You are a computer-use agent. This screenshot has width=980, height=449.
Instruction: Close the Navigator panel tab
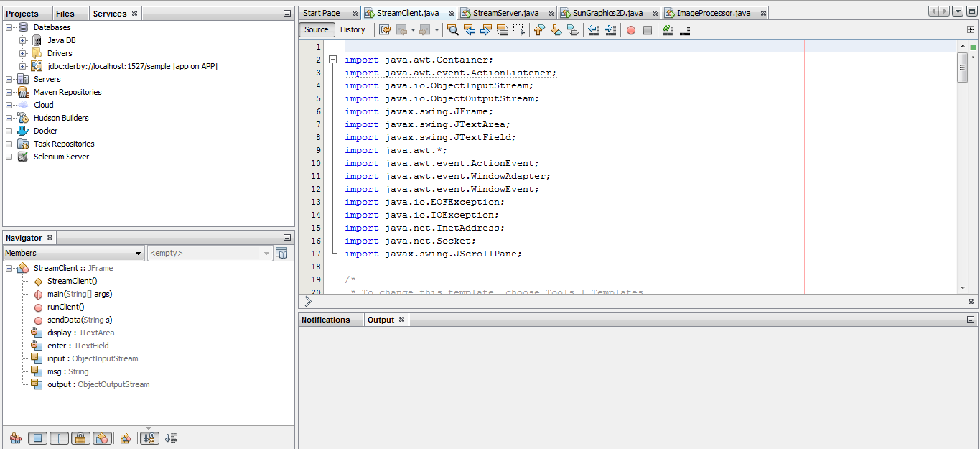50,237
